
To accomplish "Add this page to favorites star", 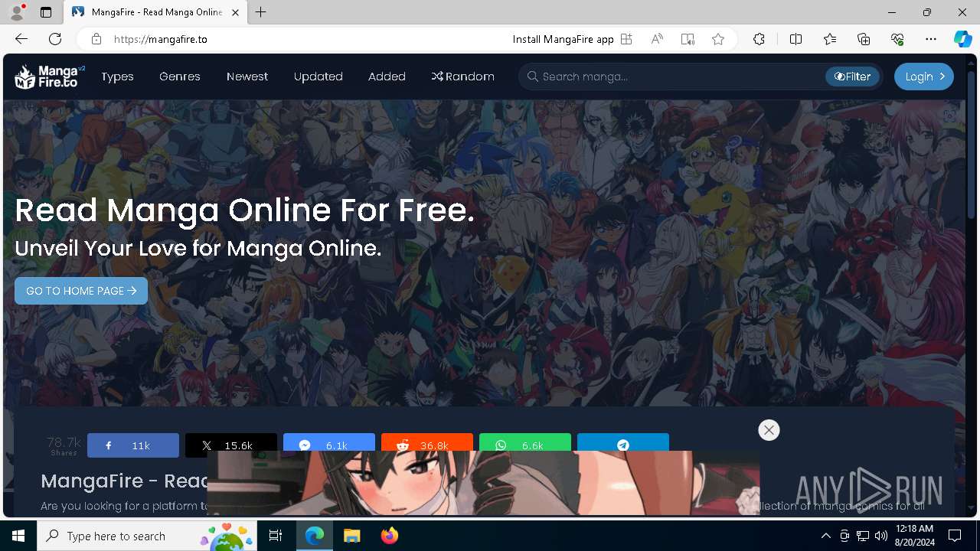I will (718, 39).
